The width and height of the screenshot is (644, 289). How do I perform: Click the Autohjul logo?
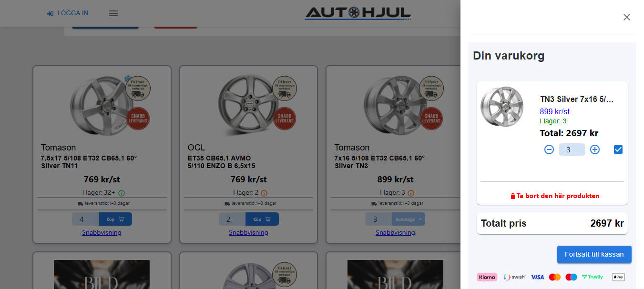click(x=358, y=13)
